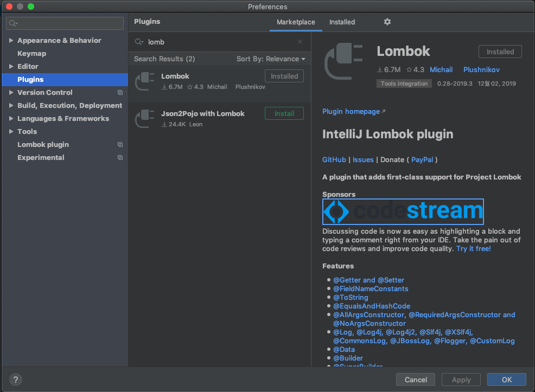
Task: Select Plugins in the settings tree
Action: [x=65, y=79]
